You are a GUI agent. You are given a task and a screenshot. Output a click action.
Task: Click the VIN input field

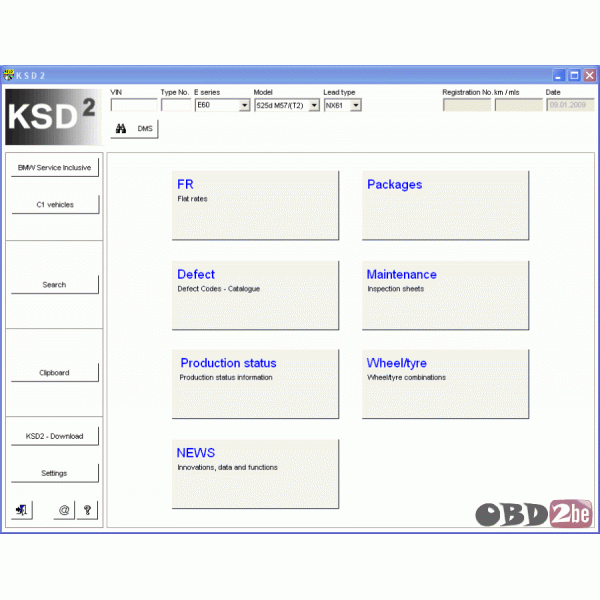[134, 105]
